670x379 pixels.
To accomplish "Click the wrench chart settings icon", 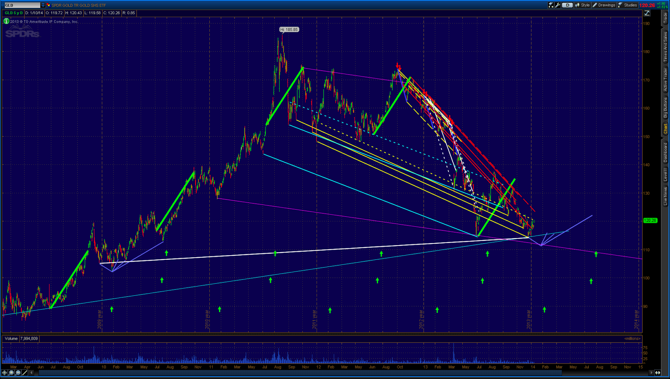I will pos(558,5).
